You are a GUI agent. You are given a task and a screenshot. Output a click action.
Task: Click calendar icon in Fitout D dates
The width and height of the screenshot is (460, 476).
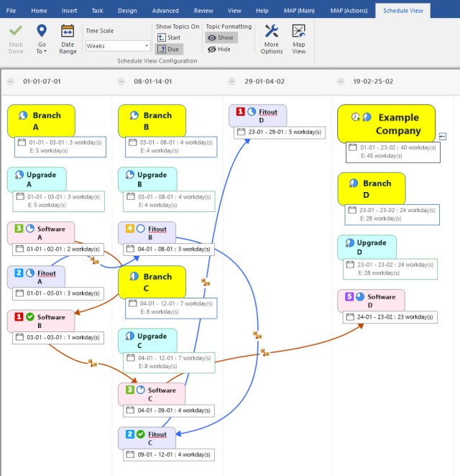[241, 132]
